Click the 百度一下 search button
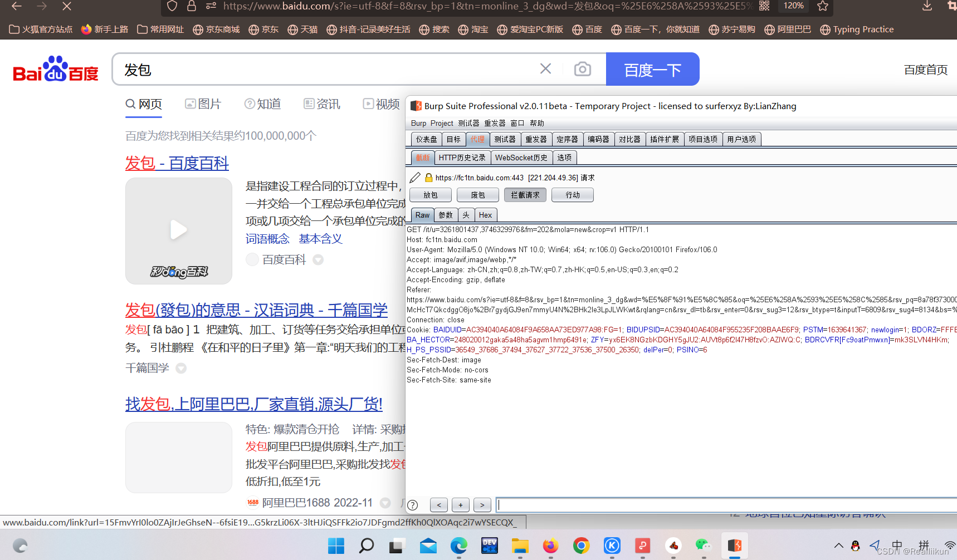Viewport: 957px width, 560px height. point(652,70)
